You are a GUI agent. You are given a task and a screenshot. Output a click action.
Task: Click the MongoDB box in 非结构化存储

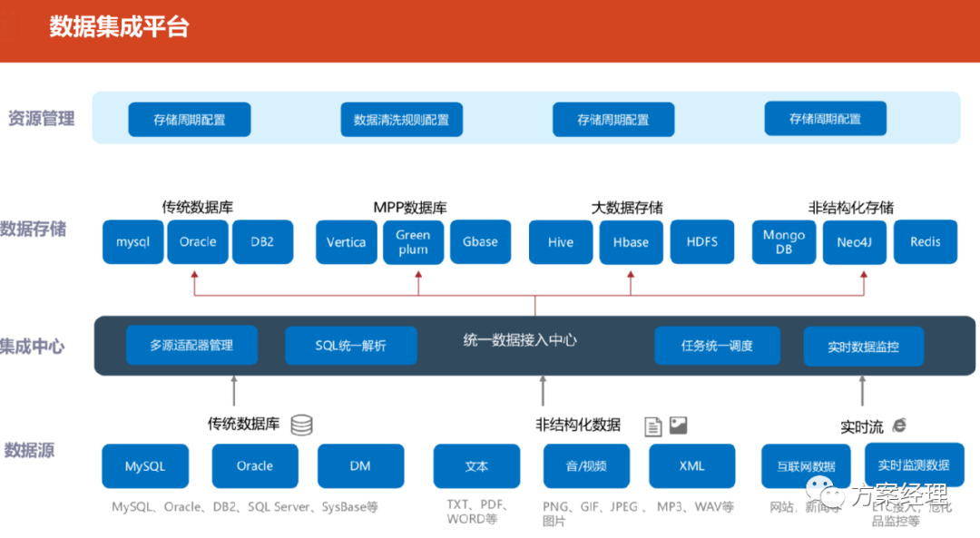pos(783,241)
